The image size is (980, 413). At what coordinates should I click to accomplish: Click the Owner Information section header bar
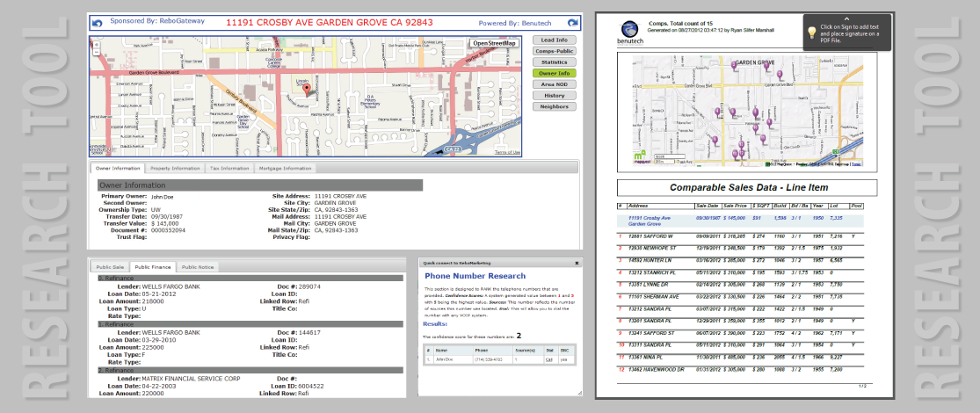pos(260,185)
